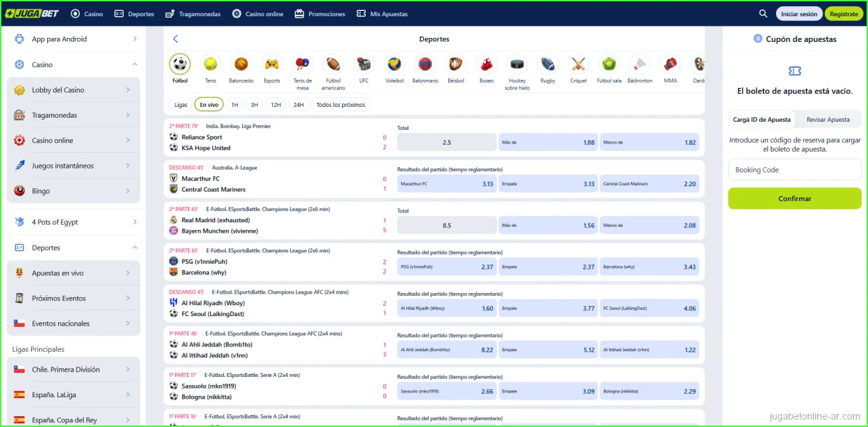Viewport: 868px width, 427px height.
Task: Expand App para Android chevron
Action: pyautogui.click(x=135, y=39)
